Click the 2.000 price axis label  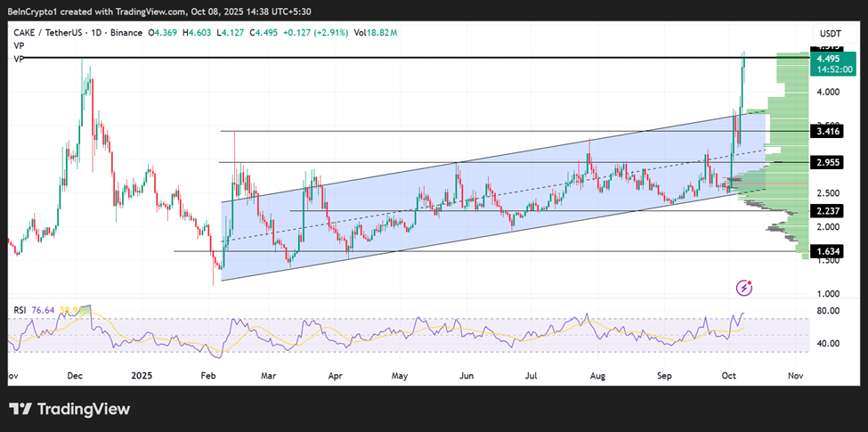click(829, 226)
